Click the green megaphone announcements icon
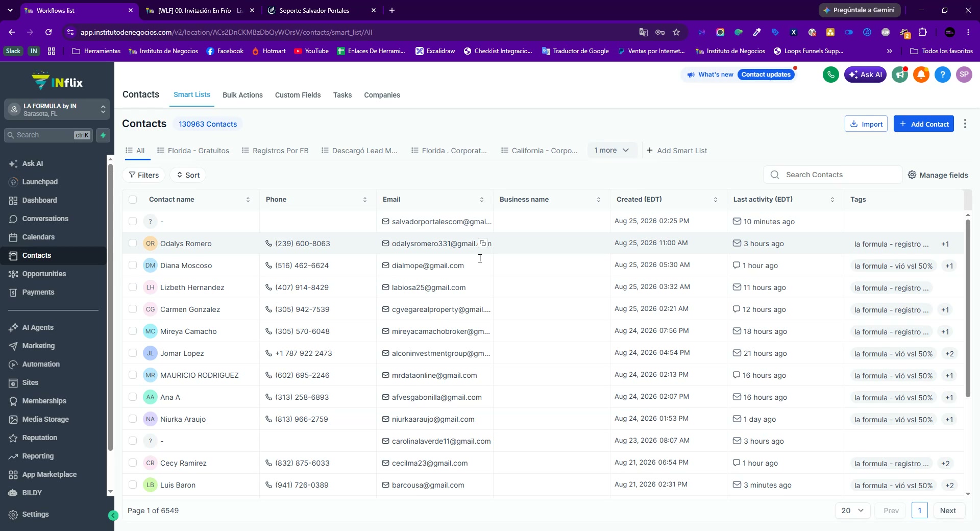 click(900, 75)
